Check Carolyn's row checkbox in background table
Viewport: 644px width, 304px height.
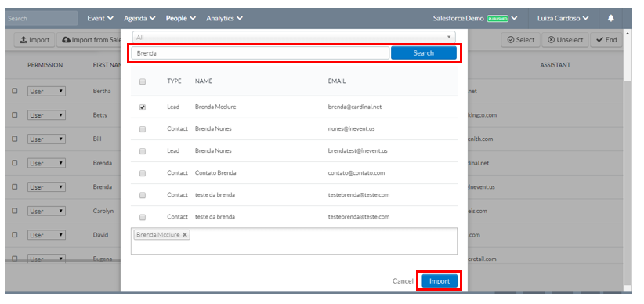pos(15,211)
